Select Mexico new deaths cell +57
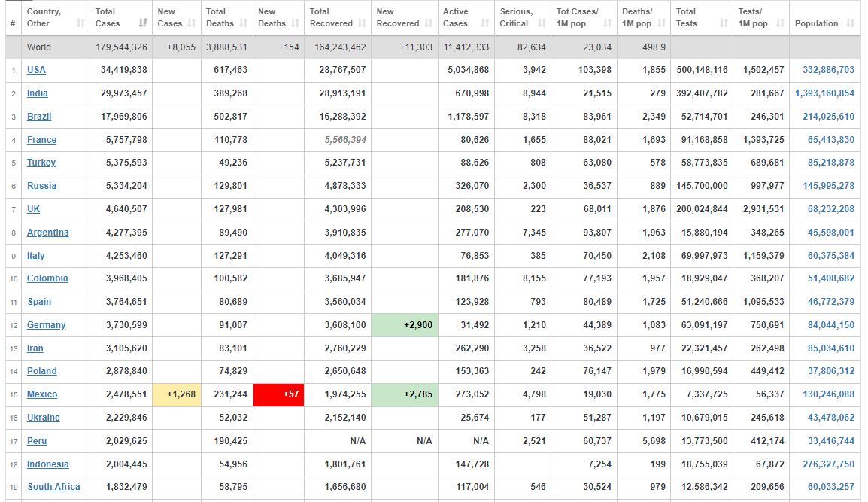The height and width of the screenshot is (502, 868). coord(278,394)
